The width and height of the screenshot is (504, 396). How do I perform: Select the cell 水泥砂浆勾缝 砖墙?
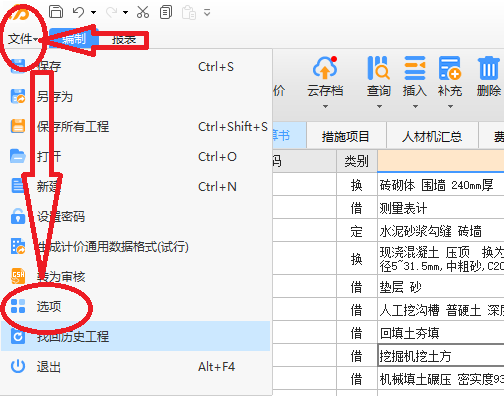(441, 231)
